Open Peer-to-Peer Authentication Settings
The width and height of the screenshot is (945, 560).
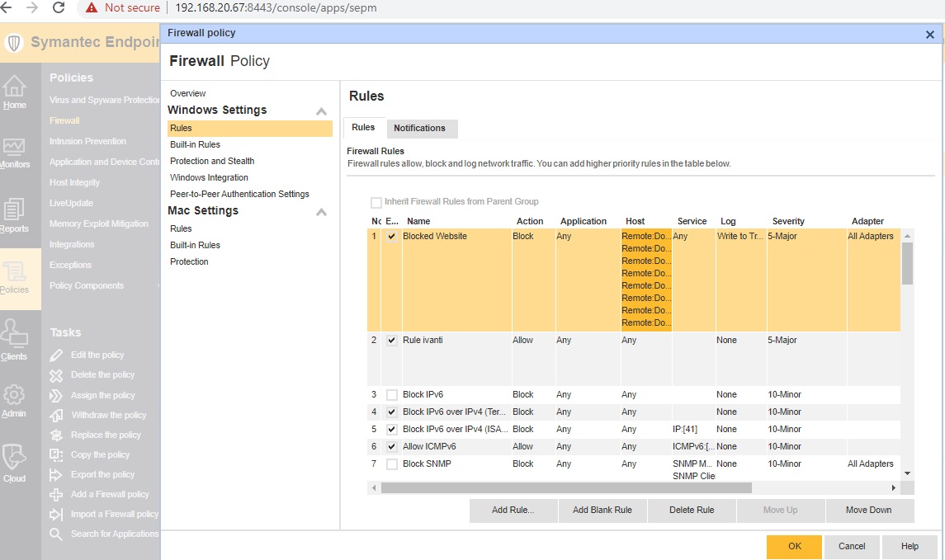pyautogui.click(x=239, y=194)
